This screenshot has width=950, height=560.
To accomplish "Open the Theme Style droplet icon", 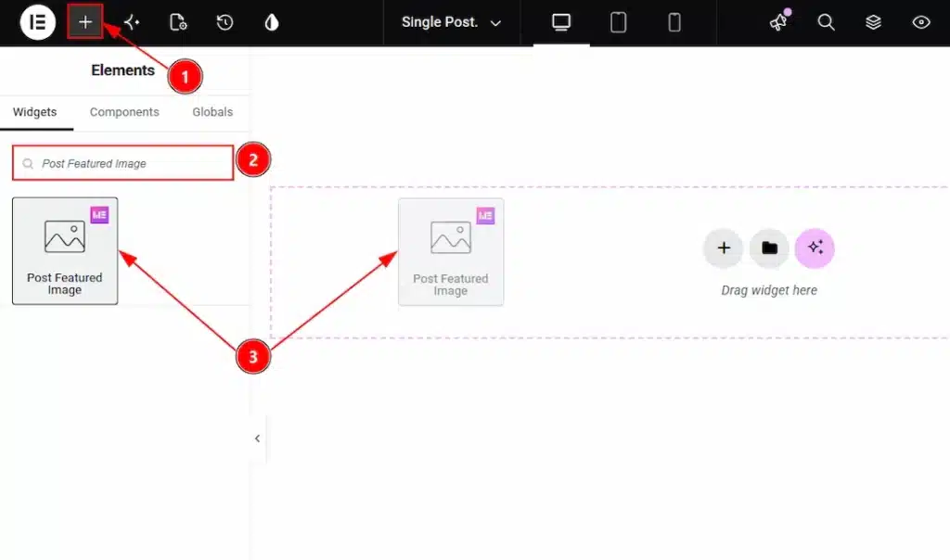I will 272,22.
